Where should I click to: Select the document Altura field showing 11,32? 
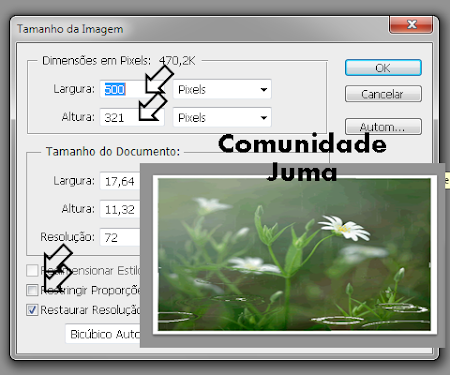(120, 209)
